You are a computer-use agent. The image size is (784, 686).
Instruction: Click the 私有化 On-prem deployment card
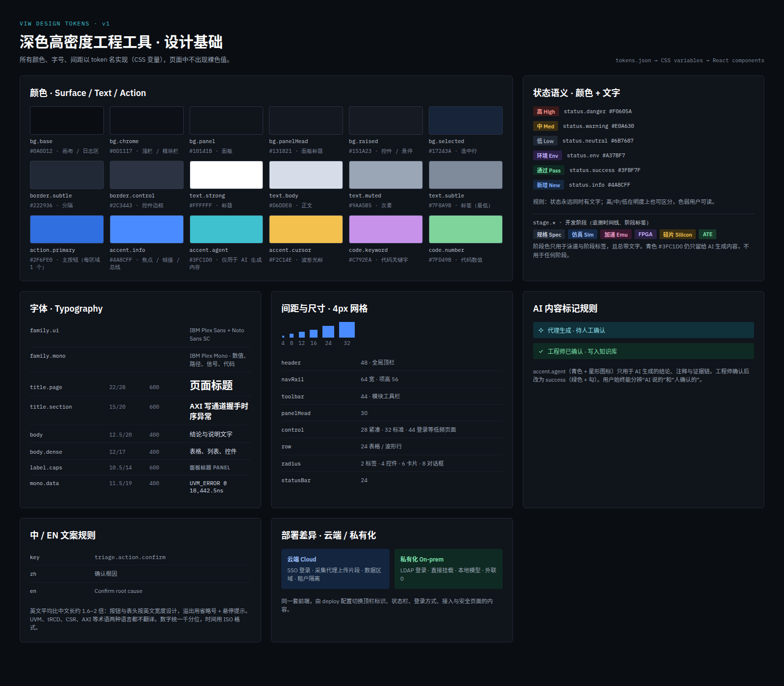pyautogui.click(x=448, y=569)
